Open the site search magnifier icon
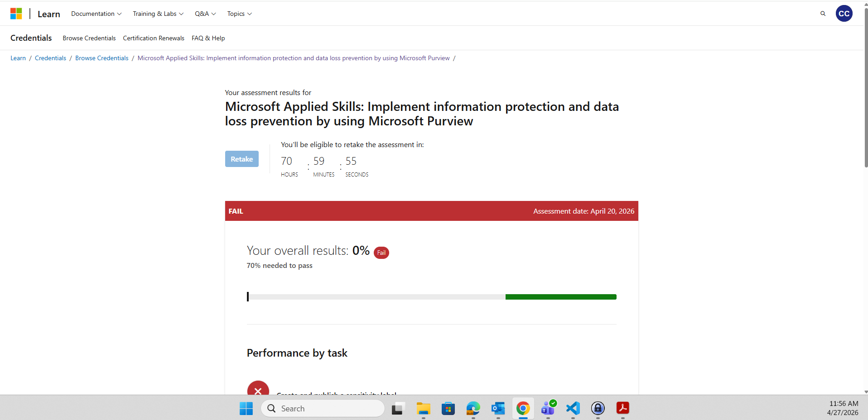 (x=823, y=14)
